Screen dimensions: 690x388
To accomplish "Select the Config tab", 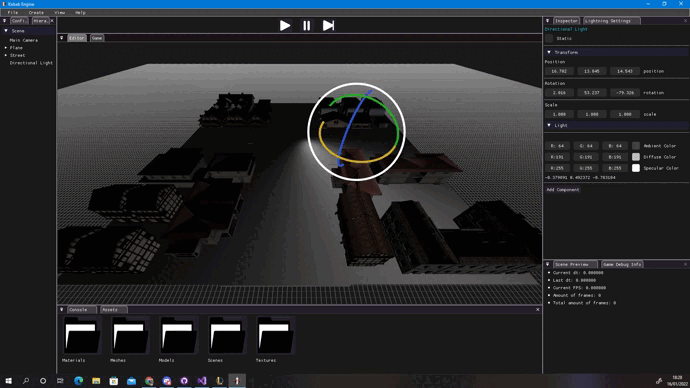I will coord(19,21).
